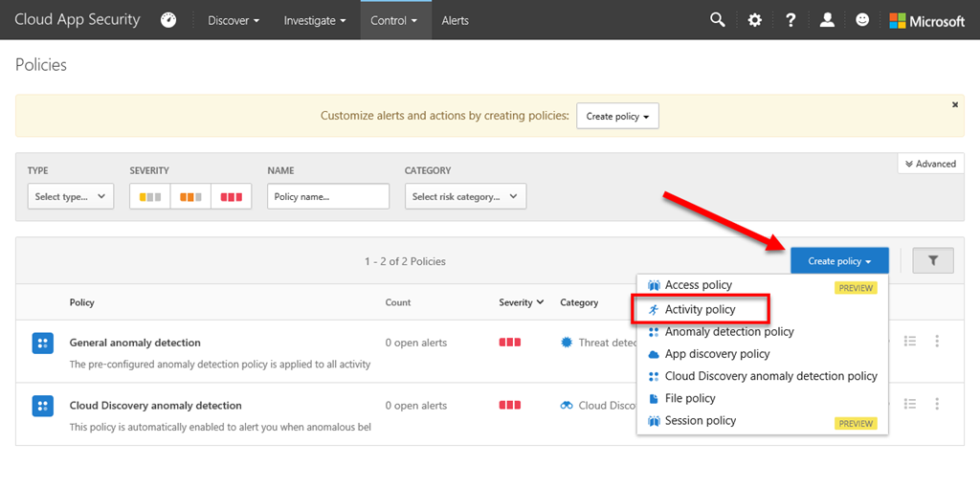Click the Cloud Discovery anomaly severity indicator
The image size is (980, 488).
510,406
